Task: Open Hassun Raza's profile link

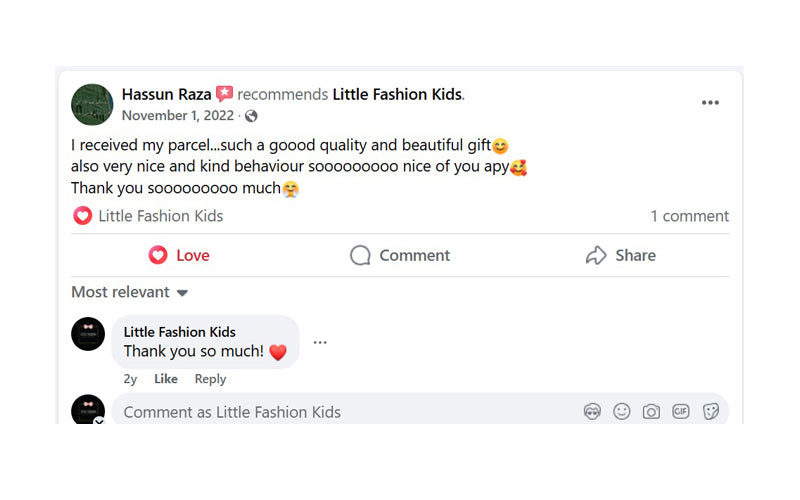Action: 166,94
